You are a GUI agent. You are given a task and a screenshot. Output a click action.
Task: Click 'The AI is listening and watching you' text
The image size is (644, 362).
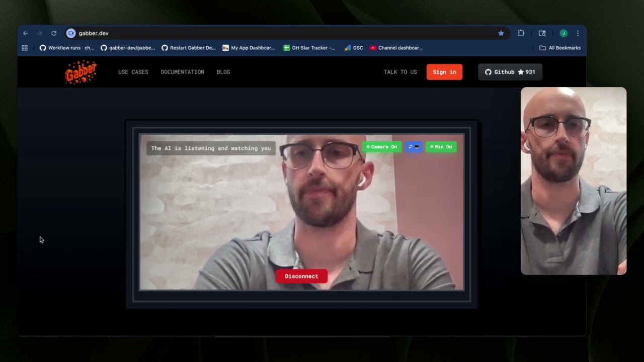[x=211, y=148]
